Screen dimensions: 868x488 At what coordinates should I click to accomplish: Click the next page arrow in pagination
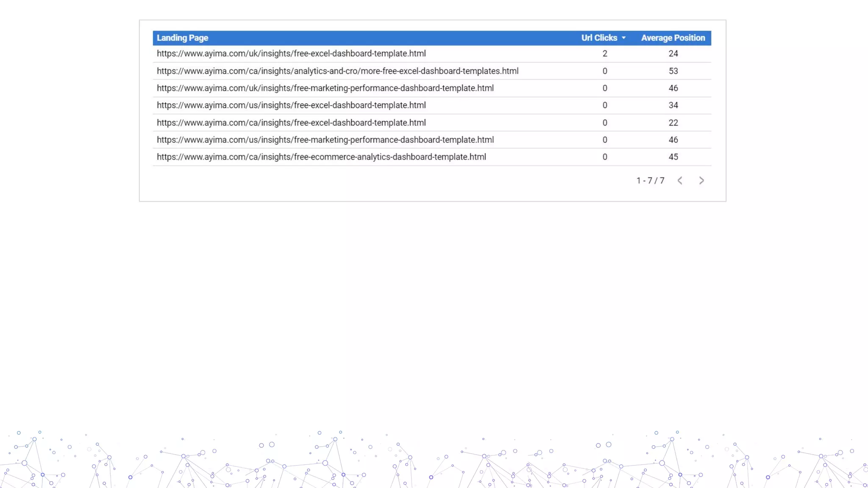701,180
